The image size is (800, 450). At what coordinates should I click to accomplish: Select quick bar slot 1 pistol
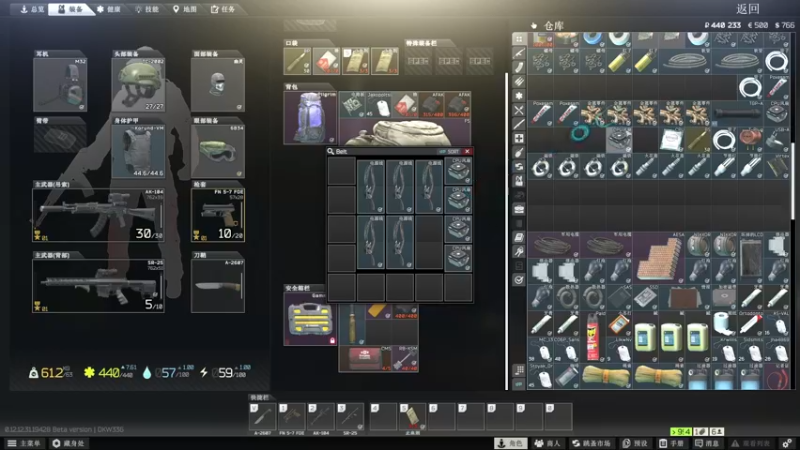292,417
